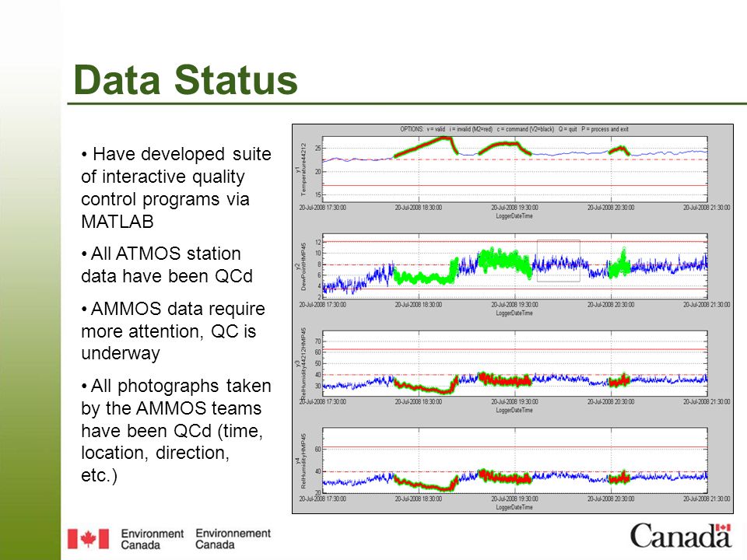The height and width of the screenshot is (560, 747).
Task: Click "LoggerDateTime" label under the temperature plot
Action: (x=514, y=216)
